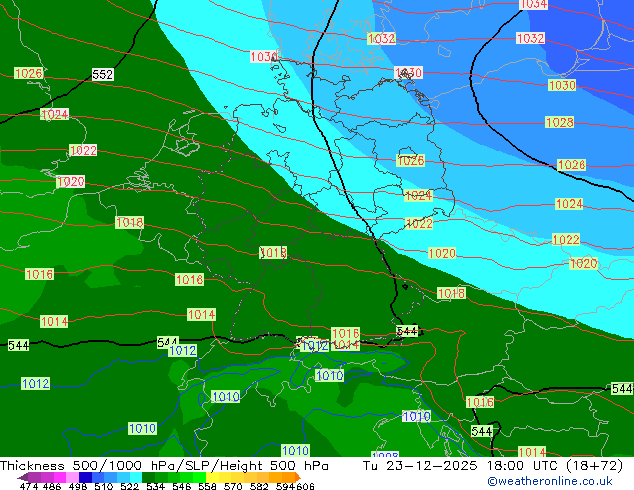Select the yellow swatch right of 558
The height and width of the screenshot is (490, 634).
coord(212,477)
